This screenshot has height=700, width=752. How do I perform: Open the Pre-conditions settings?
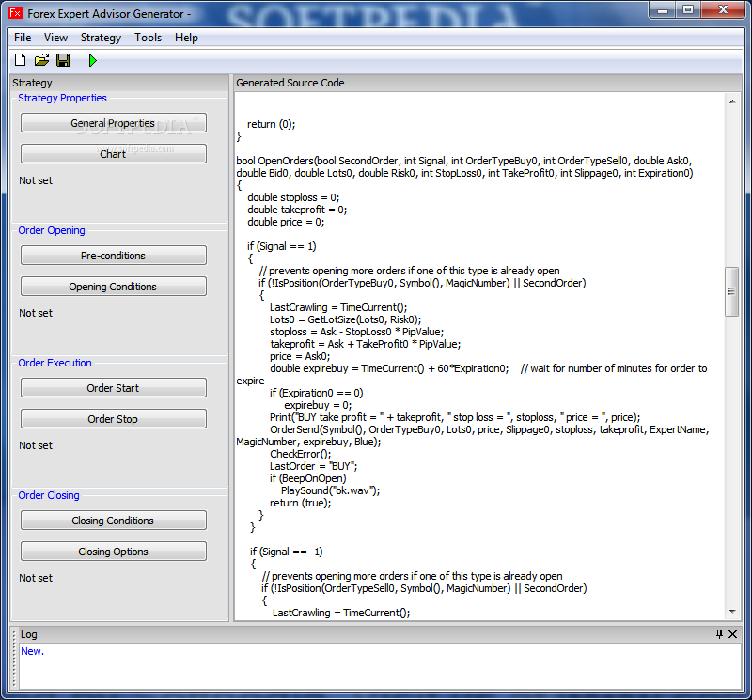(x=113, y=255)
